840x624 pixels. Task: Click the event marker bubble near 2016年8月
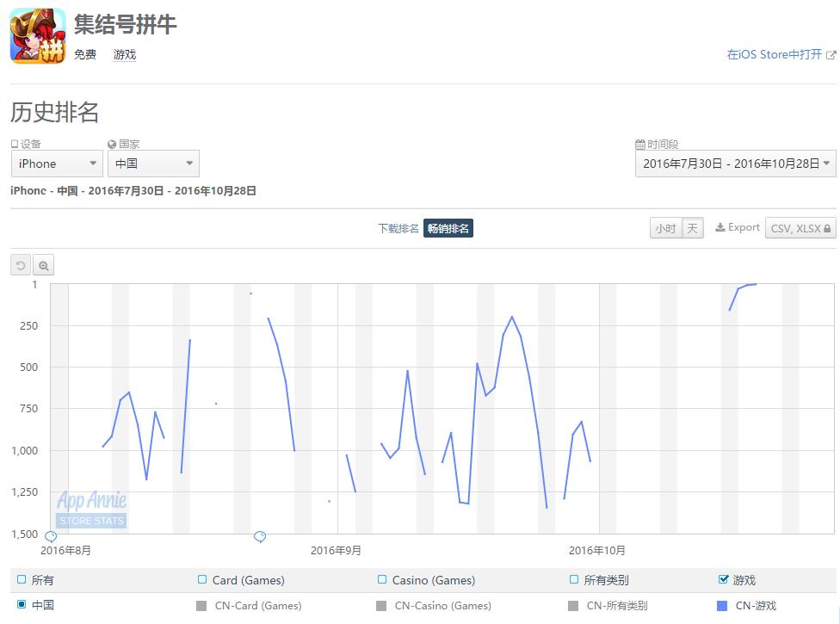51,536
